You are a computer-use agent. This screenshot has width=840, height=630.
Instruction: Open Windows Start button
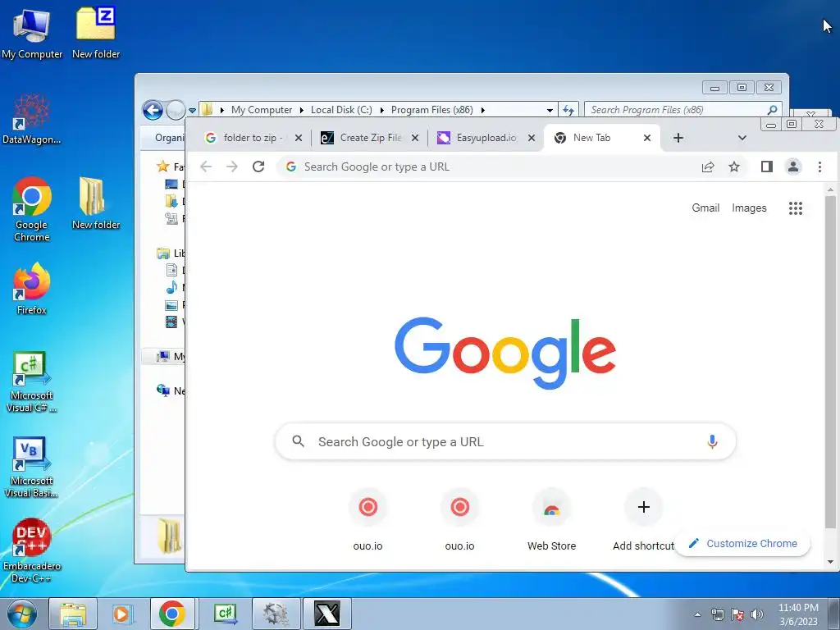pyautogui.click(x=21, y=614)
